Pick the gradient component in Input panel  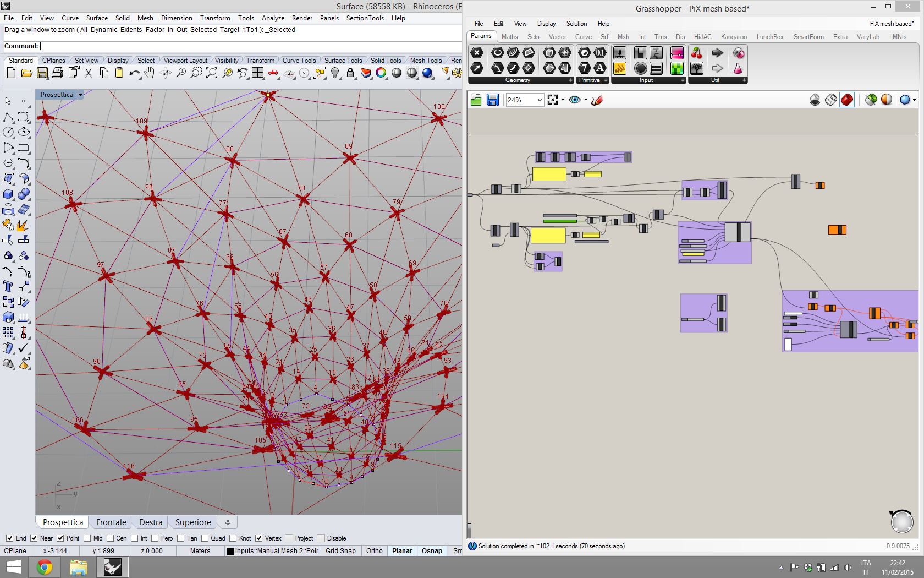[x=676, y=53]
